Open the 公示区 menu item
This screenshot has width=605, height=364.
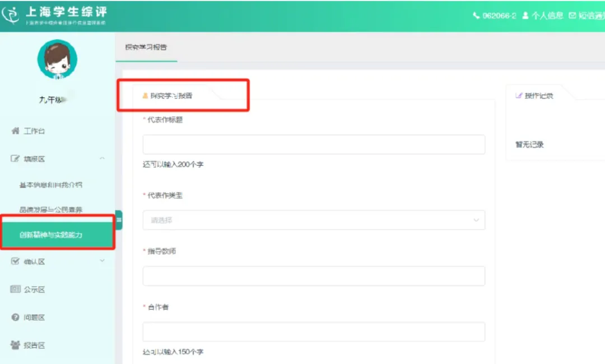coord(34,289)
